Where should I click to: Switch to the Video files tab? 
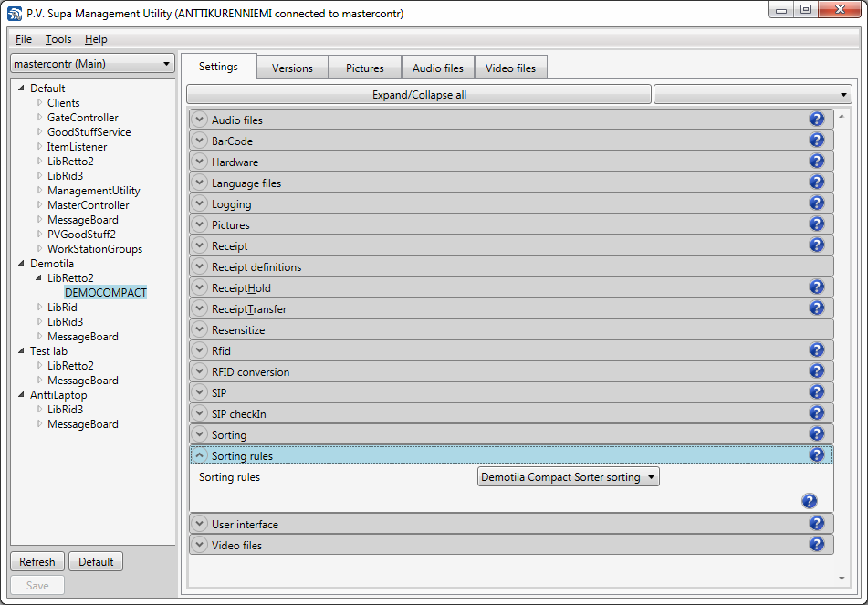pos(510,68)
